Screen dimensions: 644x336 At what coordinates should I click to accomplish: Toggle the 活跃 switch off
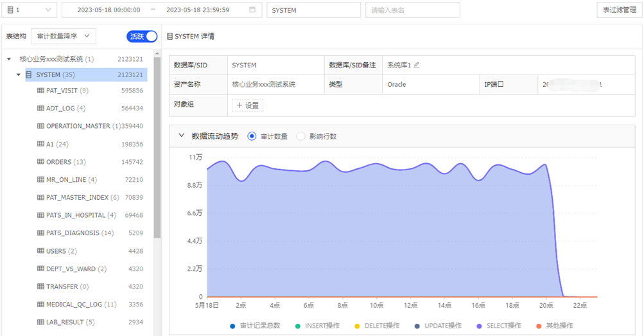click(142, 37)
